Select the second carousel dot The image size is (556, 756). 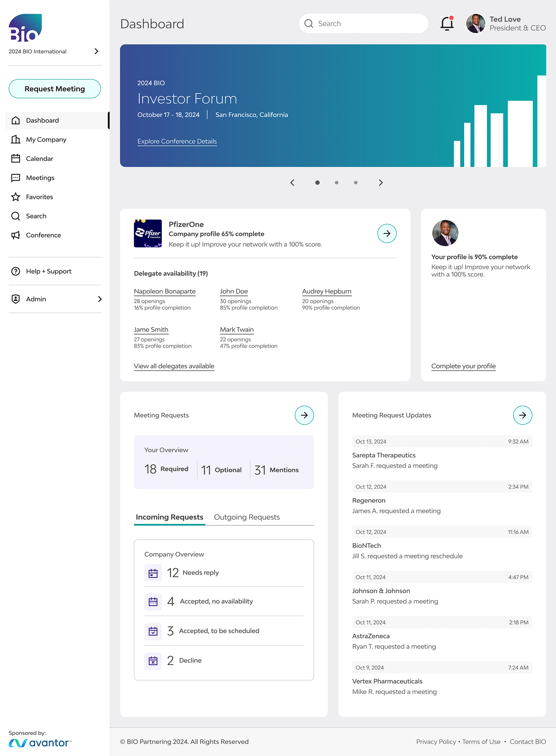tap(336, 183)
